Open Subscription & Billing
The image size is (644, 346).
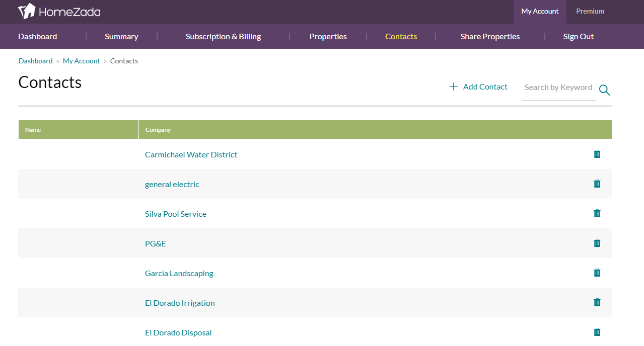click(223, 36)
